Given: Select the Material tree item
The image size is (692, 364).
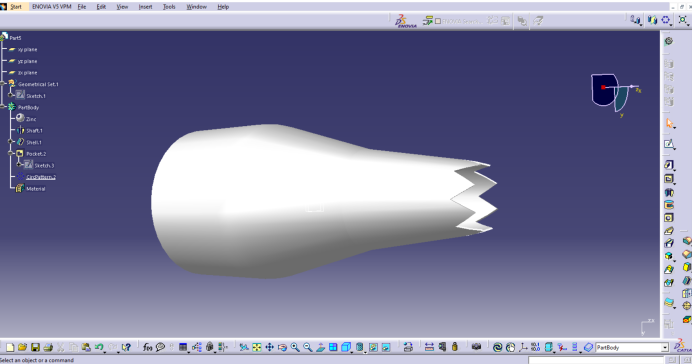Looking at the screenshot, I should [36, 189].
